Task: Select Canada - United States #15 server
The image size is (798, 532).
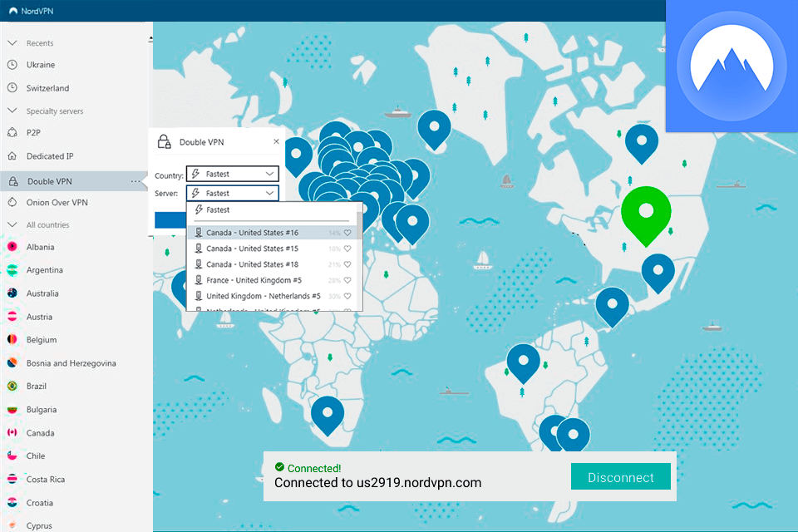Action: (273, 249)
